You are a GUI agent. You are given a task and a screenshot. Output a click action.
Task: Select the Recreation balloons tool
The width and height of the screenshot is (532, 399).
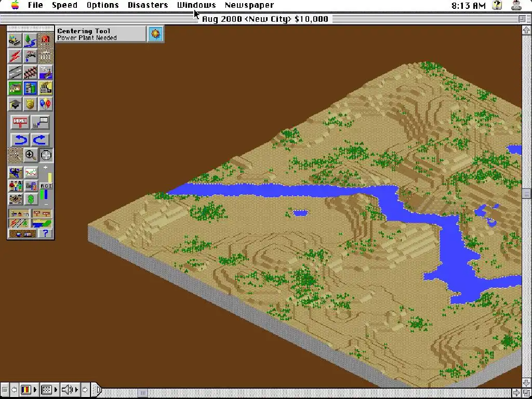[x=46, y=104]
